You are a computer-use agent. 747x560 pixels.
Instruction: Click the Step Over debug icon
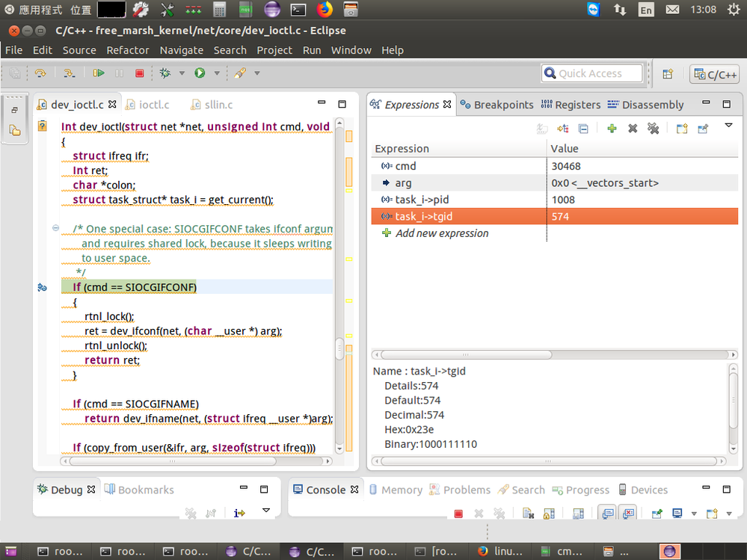[x=40, y=73]
